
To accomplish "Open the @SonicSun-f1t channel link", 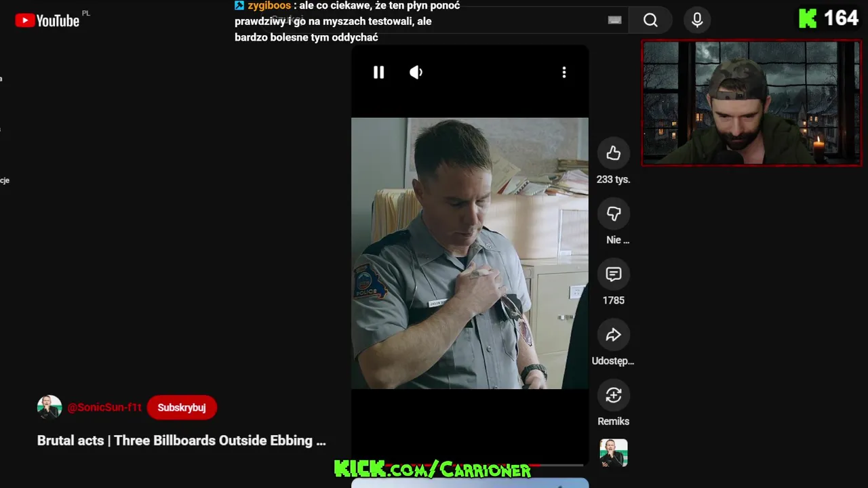I will tap(104, 407).
